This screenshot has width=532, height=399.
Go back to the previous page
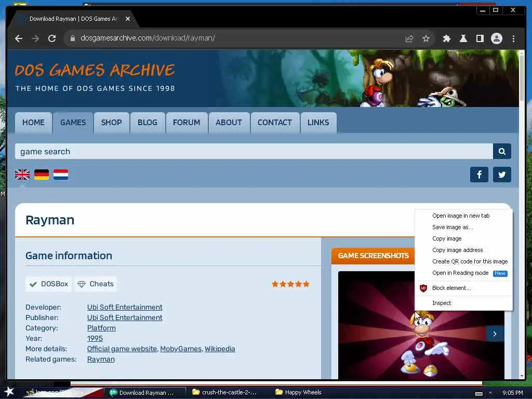(19, 38)
